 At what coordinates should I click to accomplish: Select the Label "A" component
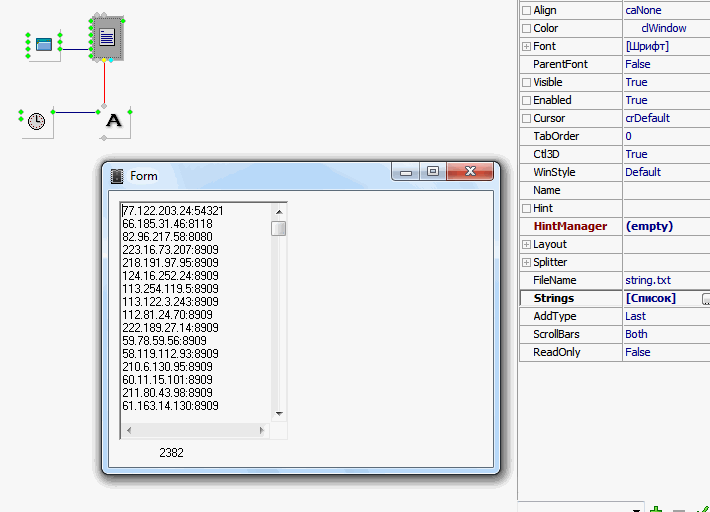pyautogui.click(x=114, y=121)
